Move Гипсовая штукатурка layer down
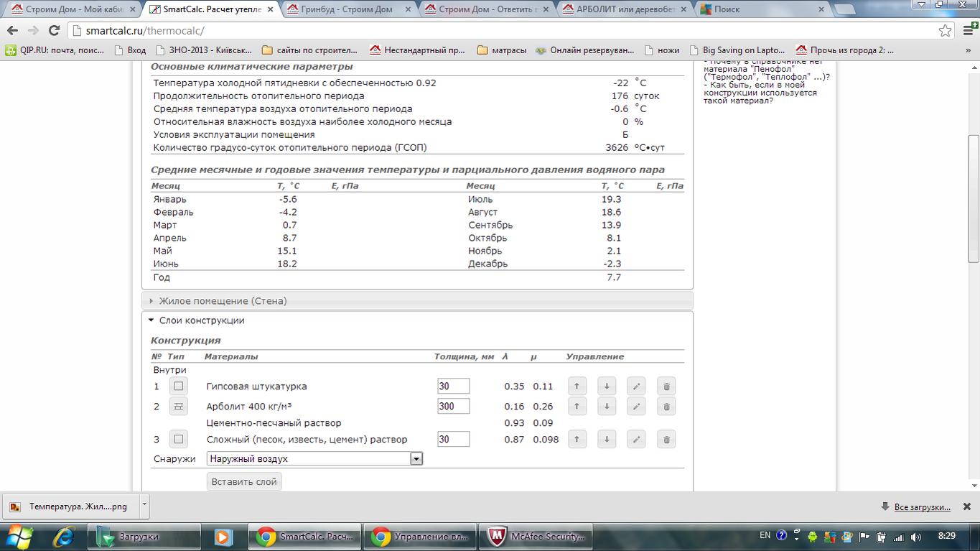 pyautogui.click(x=607, y=386)
